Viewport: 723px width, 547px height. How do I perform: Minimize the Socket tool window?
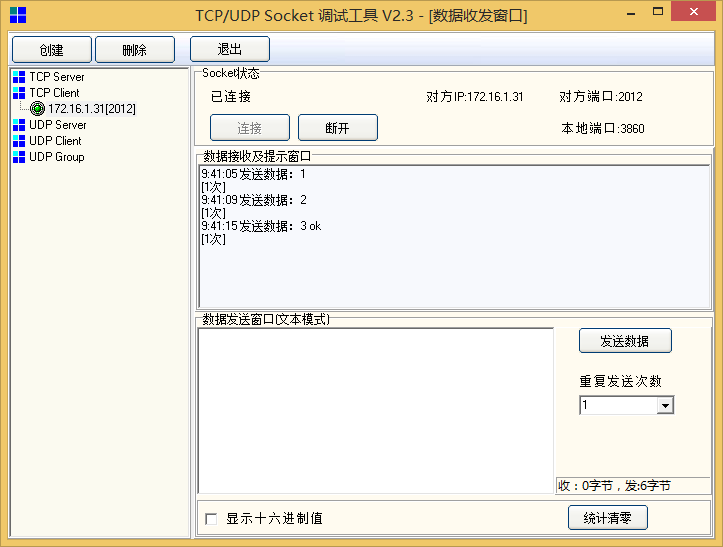(x=631, y=13)
